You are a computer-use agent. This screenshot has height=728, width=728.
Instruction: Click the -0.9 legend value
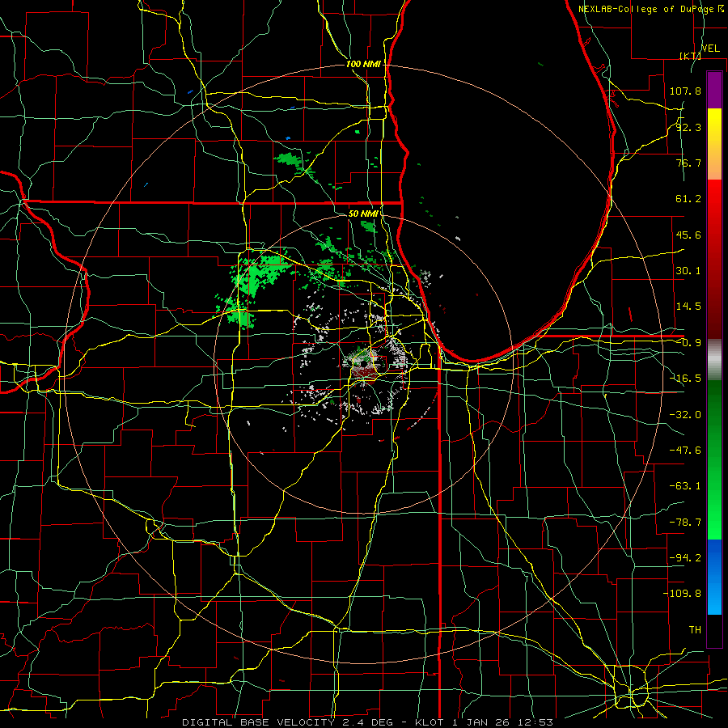coord(688,343)
